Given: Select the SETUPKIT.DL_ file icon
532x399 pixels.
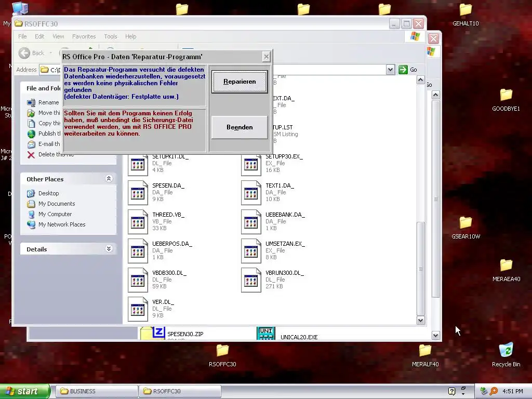Looking at the screenshot, I should click(138, 165).
